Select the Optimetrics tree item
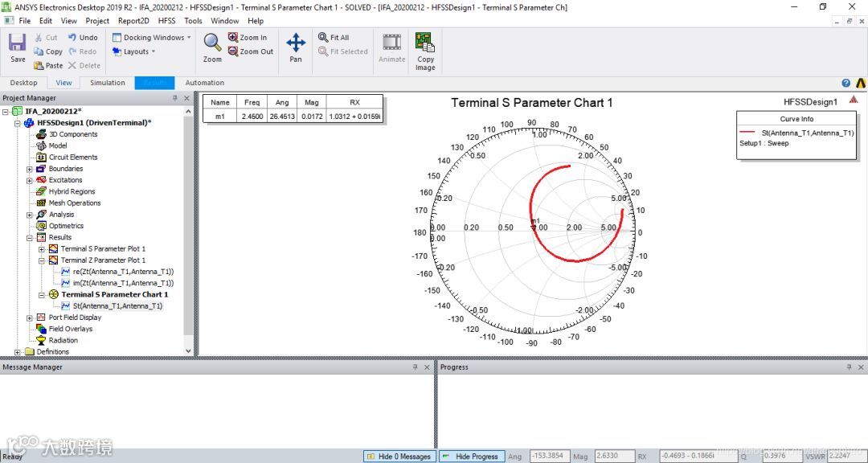The width and height of the screenshot is (868, 463). pyautogui.click(x=66, y=226)
